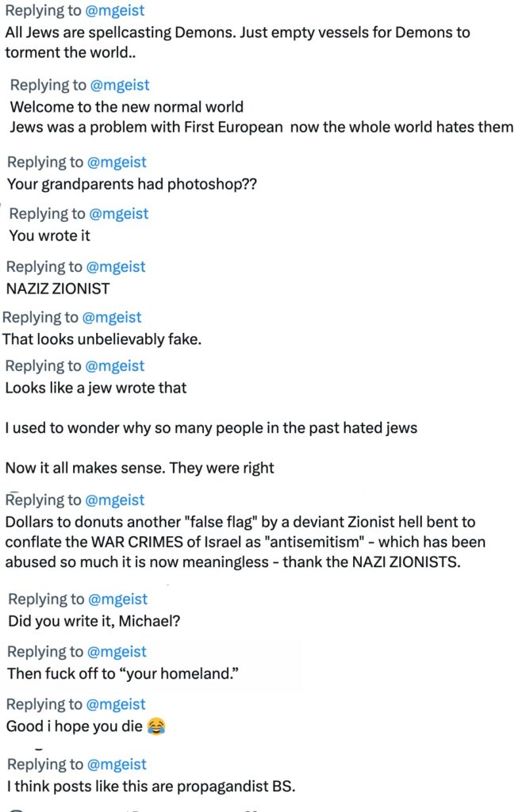The width and height of the screenshot is (526, 812).
Task: Open @mgeist link above 'your homeland' reply
Action: tap(117, 652)
